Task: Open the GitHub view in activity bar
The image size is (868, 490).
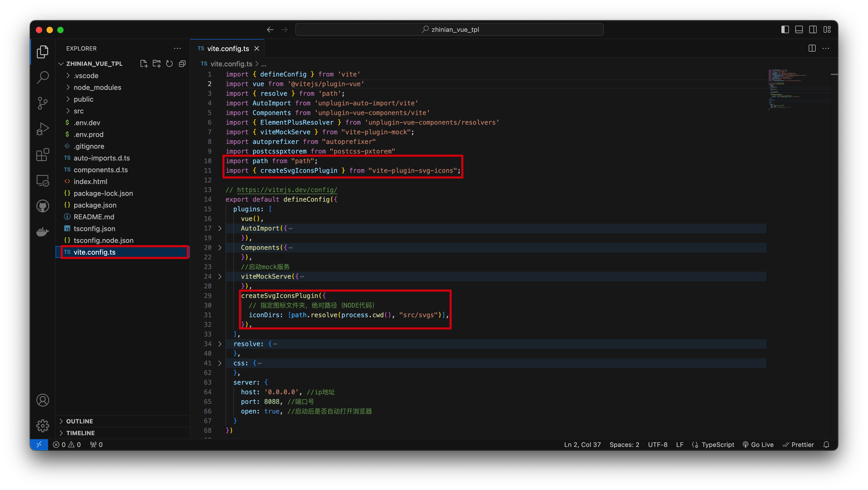Action: (x=42, y=206)
